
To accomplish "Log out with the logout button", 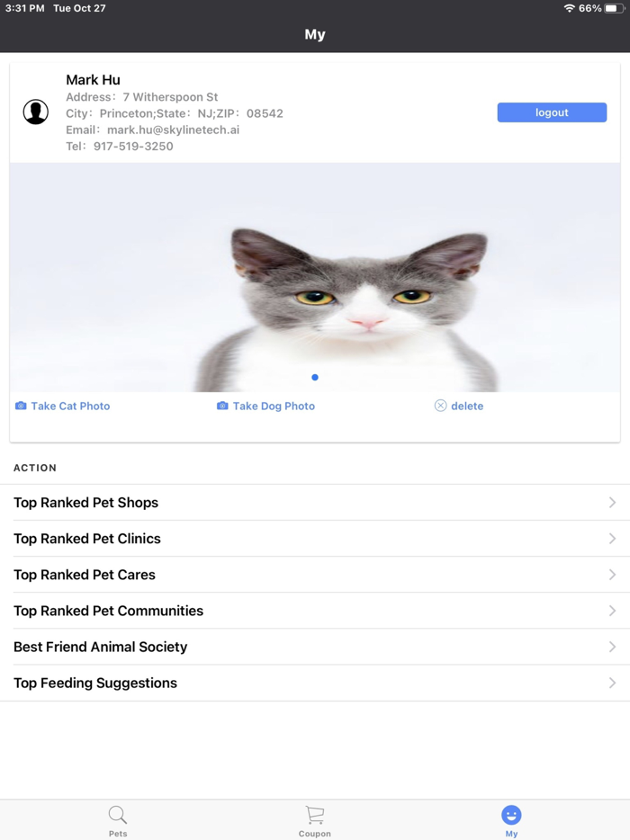I will click(552, 112).
